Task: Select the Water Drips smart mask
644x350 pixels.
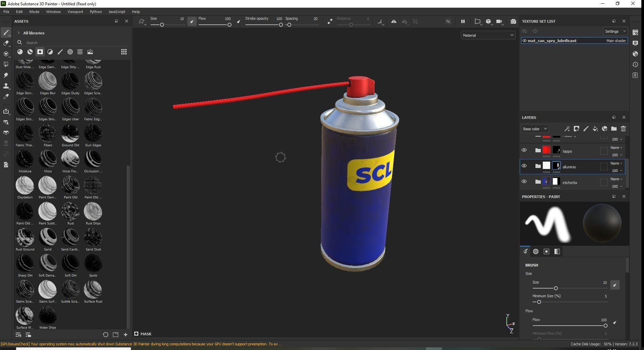Action: point(48,318)
